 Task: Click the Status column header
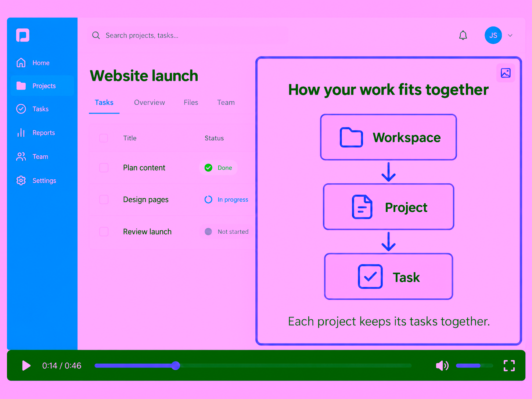click(214, 138)
